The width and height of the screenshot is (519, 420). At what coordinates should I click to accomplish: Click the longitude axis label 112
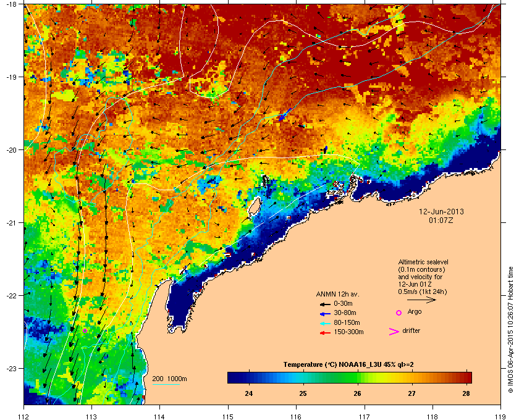pyautogui.click(x=23, y=417)
